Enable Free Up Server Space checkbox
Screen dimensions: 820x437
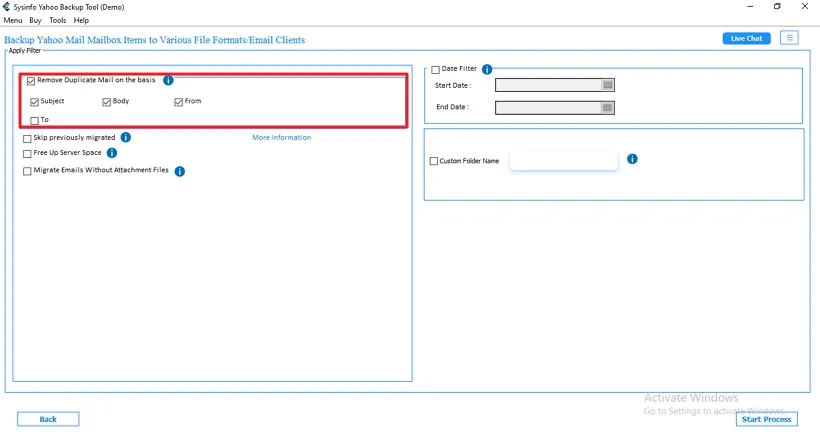(x=27, y=154)
